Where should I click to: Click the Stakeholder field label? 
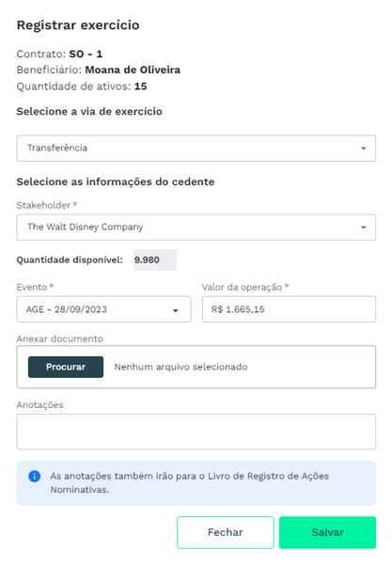(47, 205)
